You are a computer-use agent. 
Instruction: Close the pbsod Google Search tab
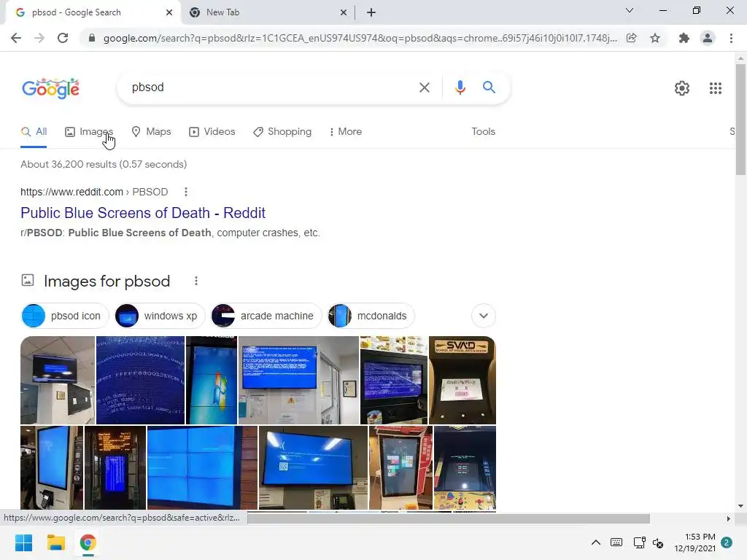169,12
